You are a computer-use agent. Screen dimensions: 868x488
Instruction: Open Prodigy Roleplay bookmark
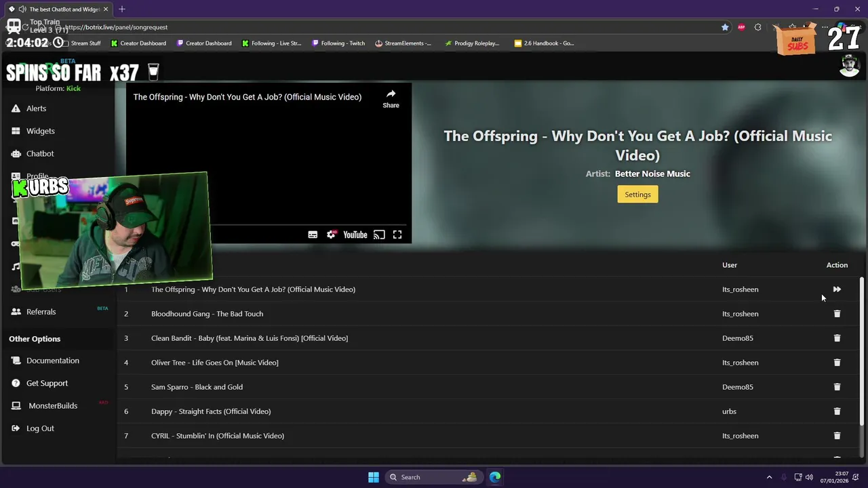pos(472,43)
